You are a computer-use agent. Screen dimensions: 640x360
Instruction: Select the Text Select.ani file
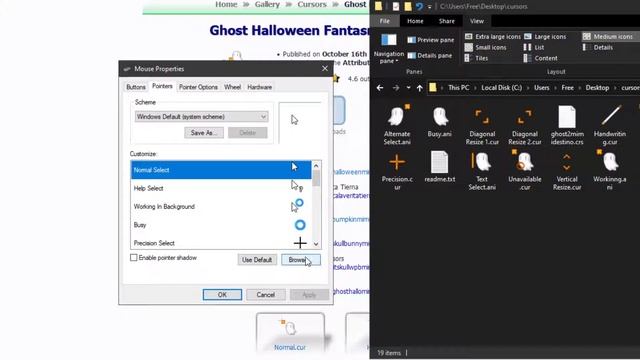(482, 170)
